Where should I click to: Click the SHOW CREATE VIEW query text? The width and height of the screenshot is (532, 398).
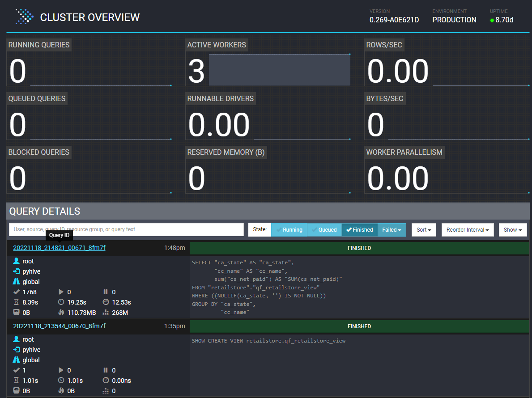click(x=269, y=341)
